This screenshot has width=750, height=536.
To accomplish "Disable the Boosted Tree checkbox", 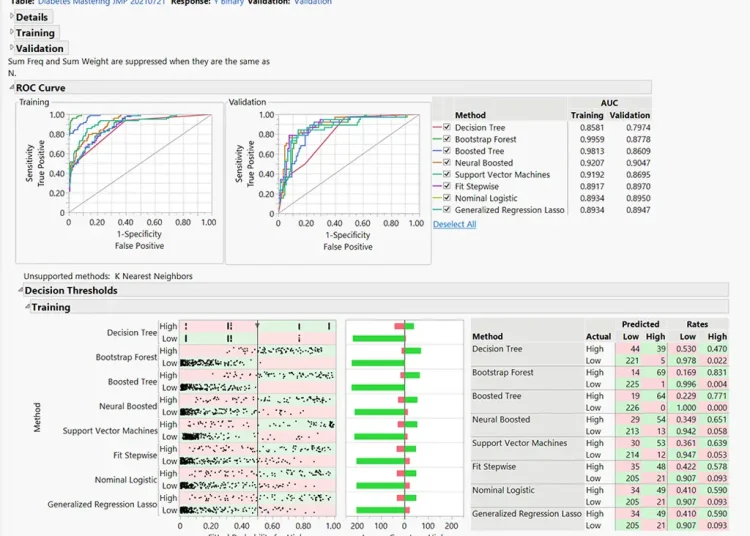I will tap(447, 151).
